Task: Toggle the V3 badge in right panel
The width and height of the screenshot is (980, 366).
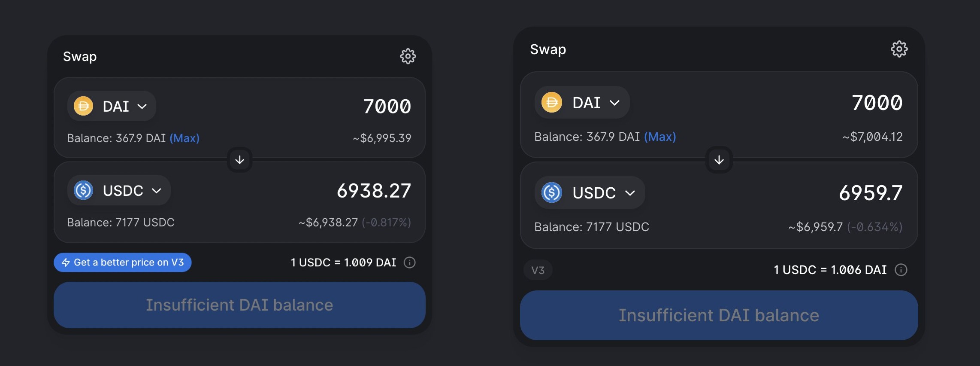Action: click(x=538, y=270)
